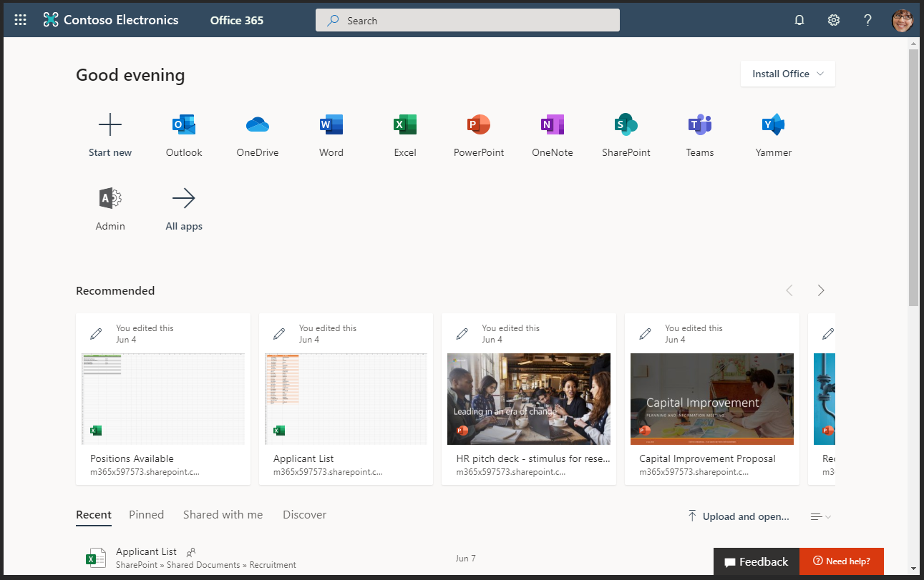Expand the Install Office dropdown
The image size is (924, 580).
click(x=788, y=74)
